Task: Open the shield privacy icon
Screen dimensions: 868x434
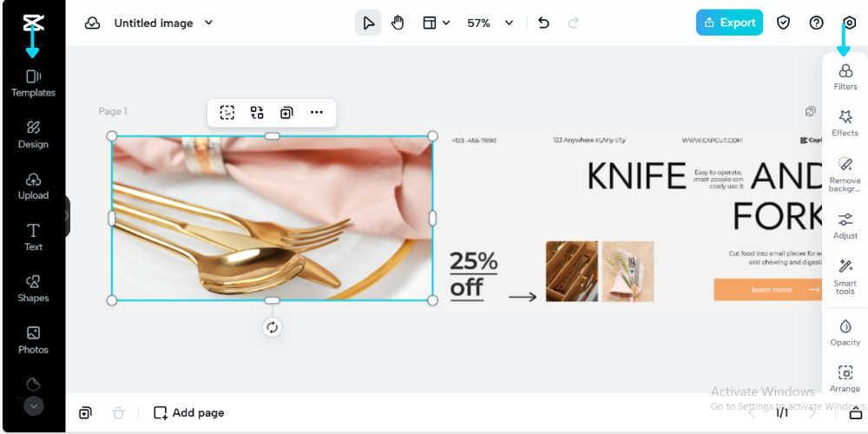Action: pos(783,23)
